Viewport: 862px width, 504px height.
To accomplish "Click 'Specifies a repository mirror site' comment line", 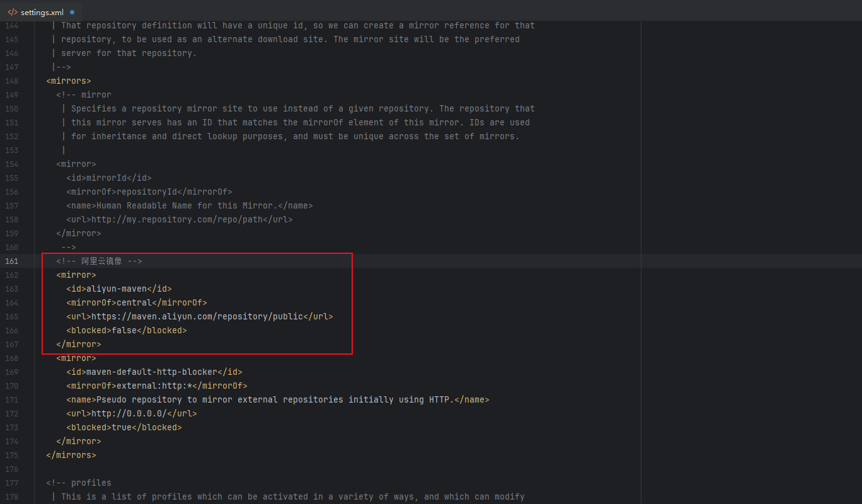I will (298, 108).
